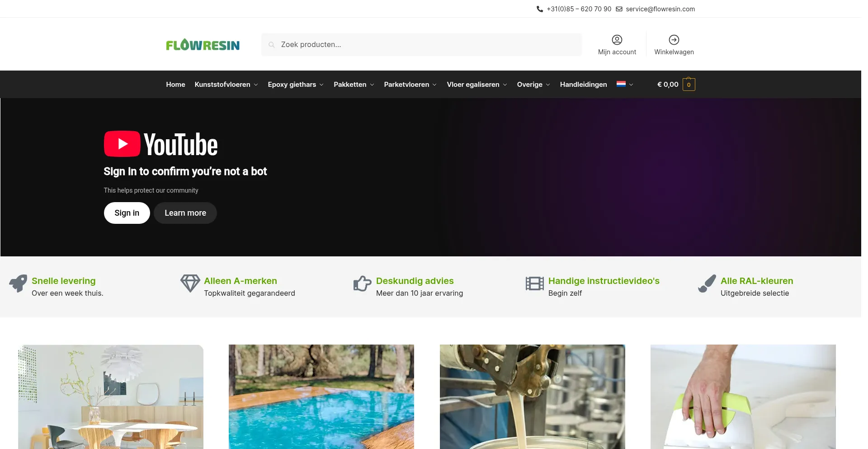Image resolution: width=868 pixels, height=449 pixels.
Task: Click 'Sign in to confirm you're not a bot' text
Action: pos(185,171)
